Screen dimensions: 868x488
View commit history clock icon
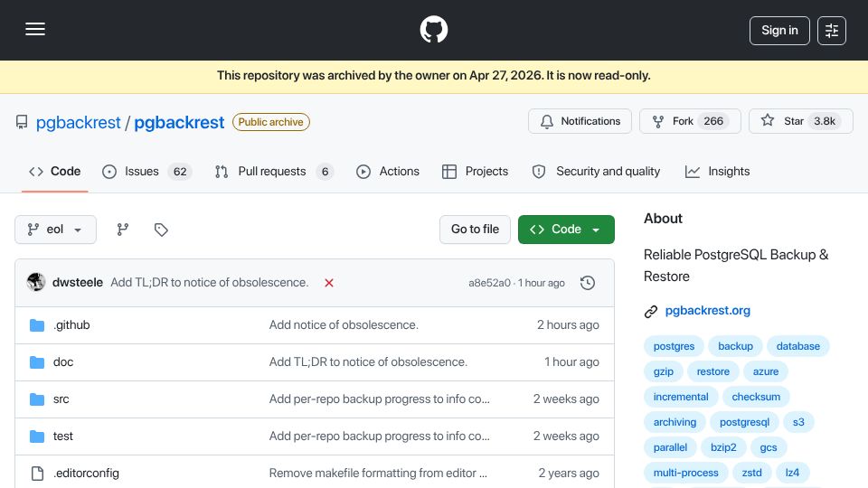588,283
